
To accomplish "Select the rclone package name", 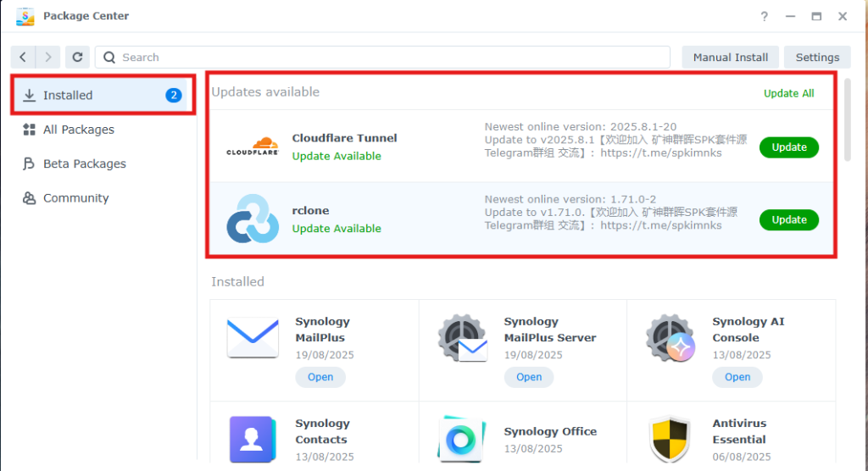I will (x=310, y=210).
